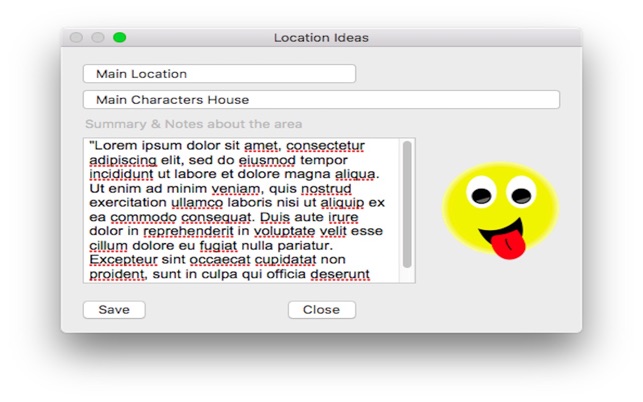Click the word reprehenderit in the notes
643x402 pixels.
coord(188,232)
